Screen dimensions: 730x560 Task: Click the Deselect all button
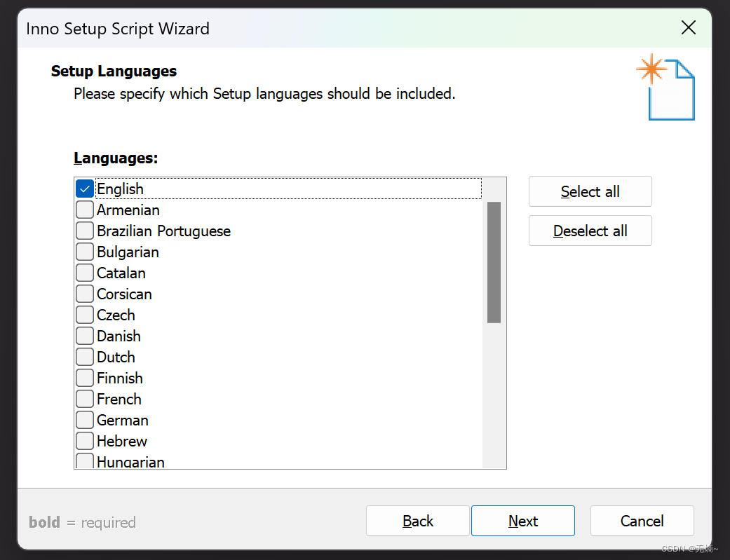point(590,231)
